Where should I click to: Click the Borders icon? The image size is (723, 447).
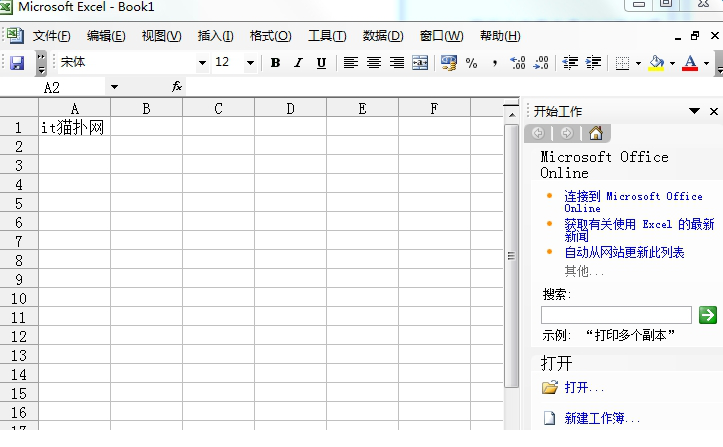622,63
